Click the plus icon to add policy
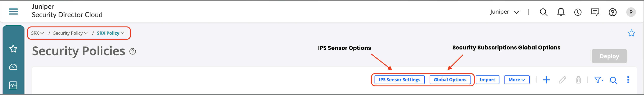Viewport: 644px width, 95px height. point(546,80)
